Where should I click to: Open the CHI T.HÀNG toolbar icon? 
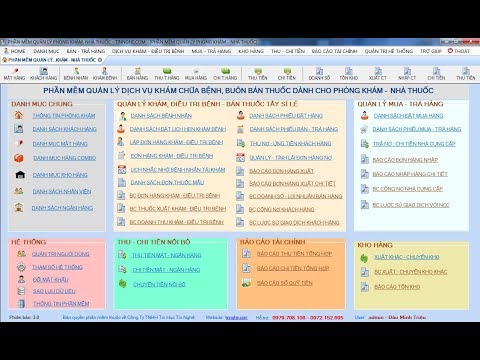click(225, 74)
